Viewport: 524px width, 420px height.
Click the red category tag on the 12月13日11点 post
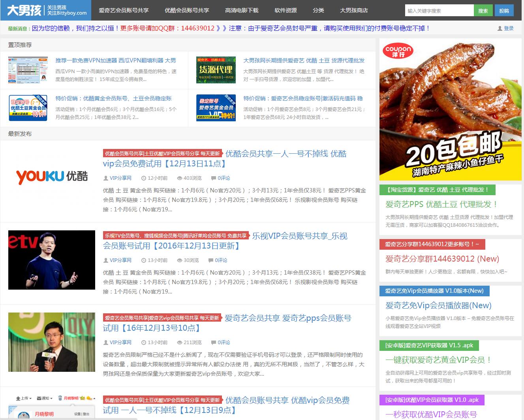(x=162, y=154)
